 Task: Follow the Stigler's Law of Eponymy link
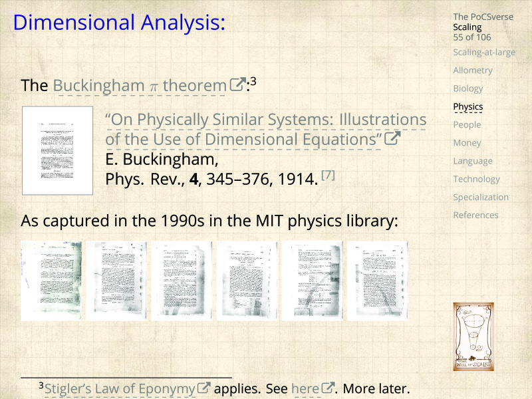pyautogui.click(x=120, y=388)
